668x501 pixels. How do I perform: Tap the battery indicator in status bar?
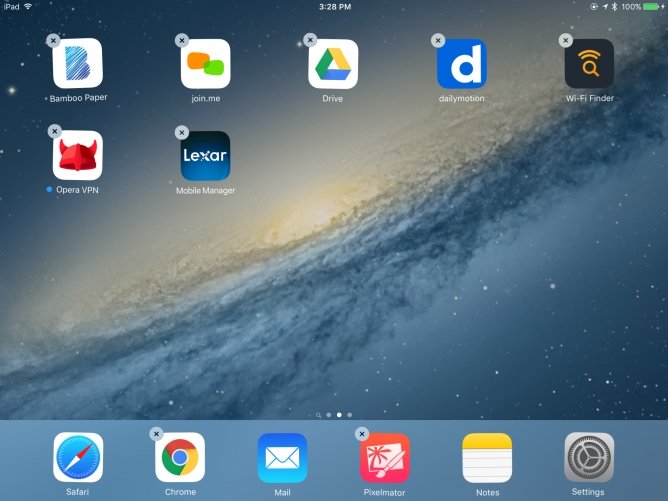653,7
